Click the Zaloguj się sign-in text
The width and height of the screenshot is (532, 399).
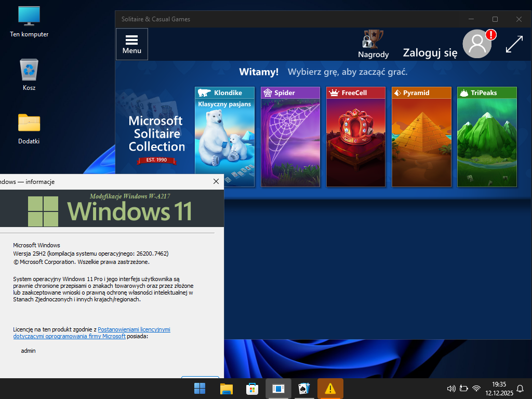[430, 52]
